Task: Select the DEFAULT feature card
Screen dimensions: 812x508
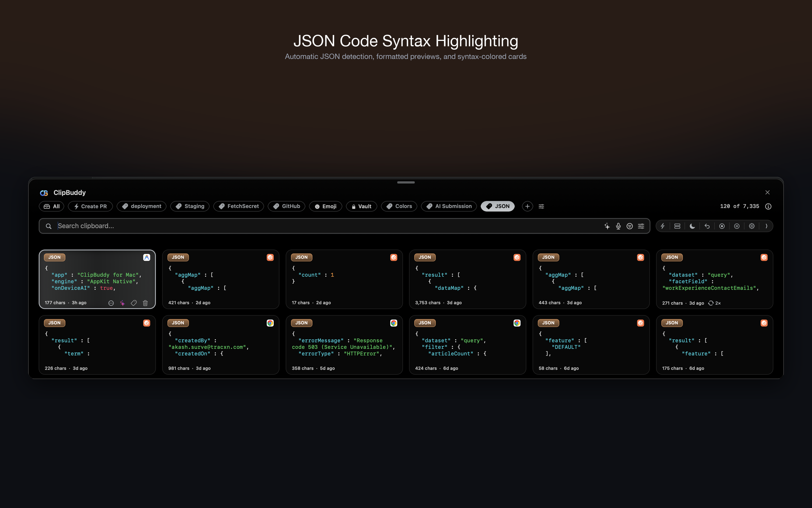Action: pyautogui.click(x=591, y=345)
